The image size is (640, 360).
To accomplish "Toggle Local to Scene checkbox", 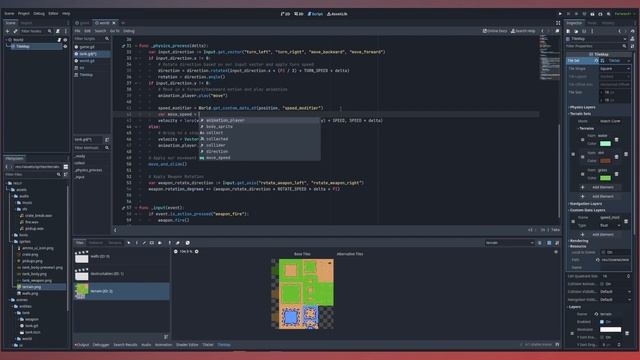I will pos(603,252).
